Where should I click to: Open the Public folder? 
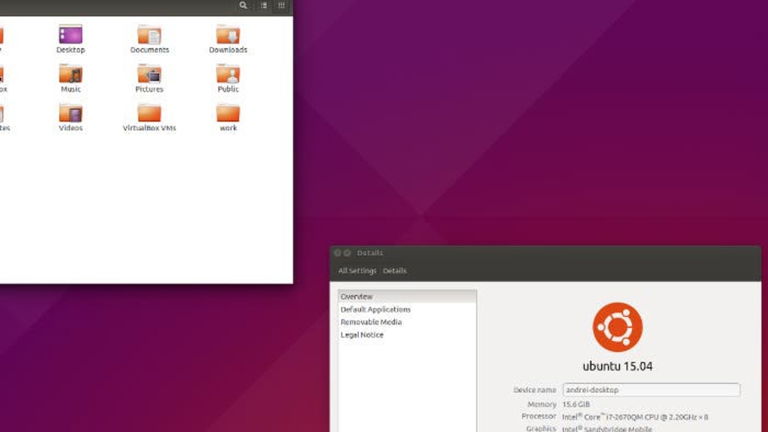pyautogui.click(x=228, y=78)
